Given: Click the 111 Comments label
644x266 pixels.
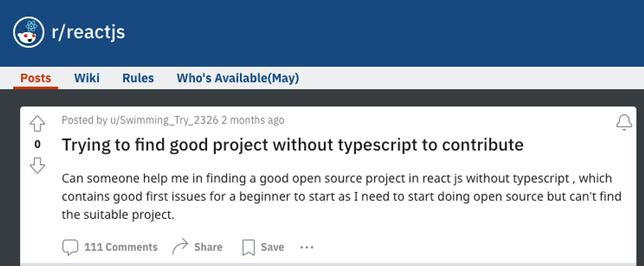Looking at the screenshot, I should [121, 247].
